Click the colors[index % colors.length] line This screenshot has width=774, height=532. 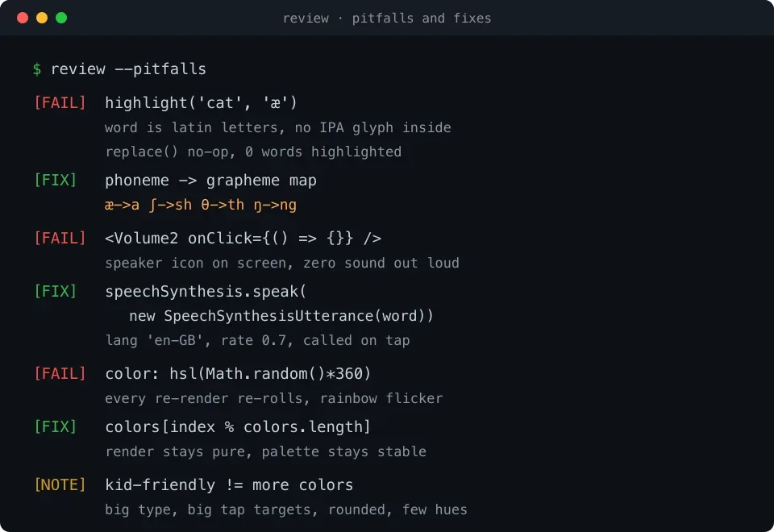[238, 427]
